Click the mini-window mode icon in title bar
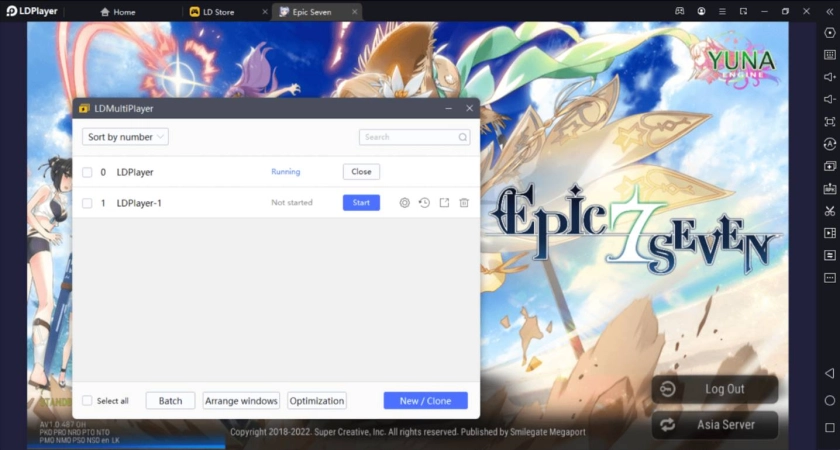840x450 pixels. [743, 11]
